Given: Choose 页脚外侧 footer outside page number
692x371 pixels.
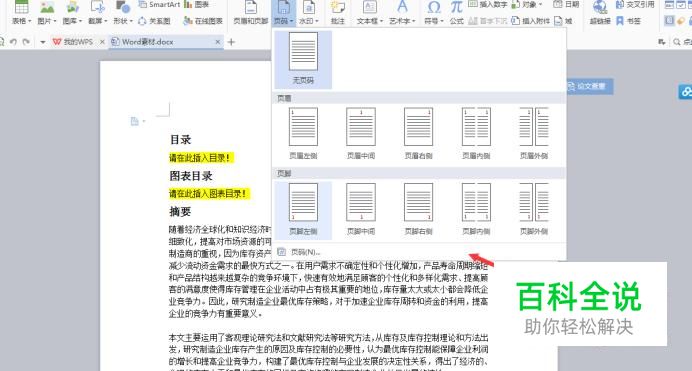Looking at the screenshot, I should coord(534,209).
